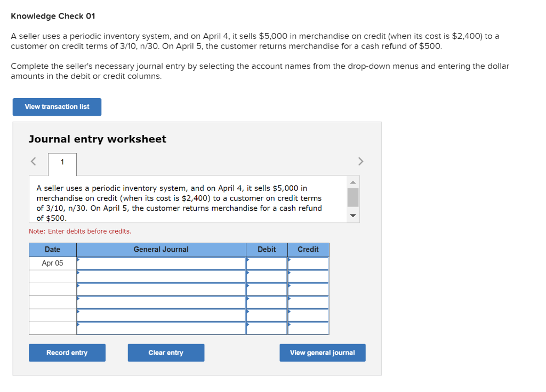Click the View transaction list button
Viewport: 546px width, 392px height.
[57, 107]
